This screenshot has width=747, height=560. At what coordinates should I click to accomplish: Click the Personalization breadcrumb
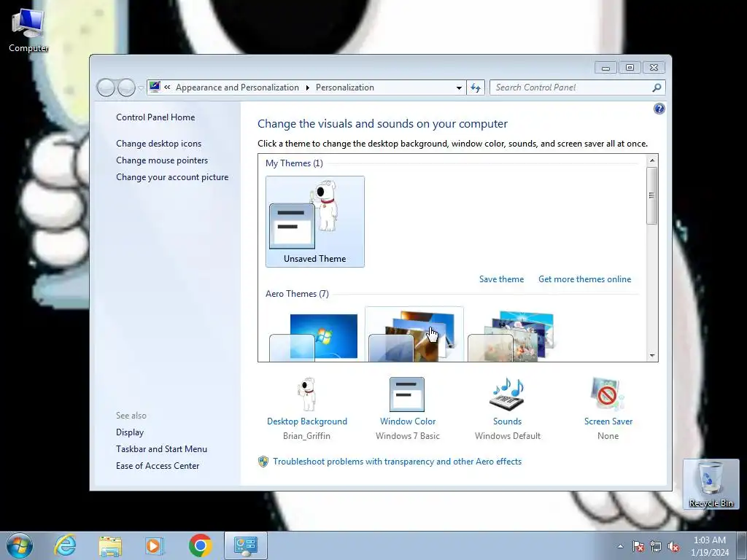click(x=345, y=87)
